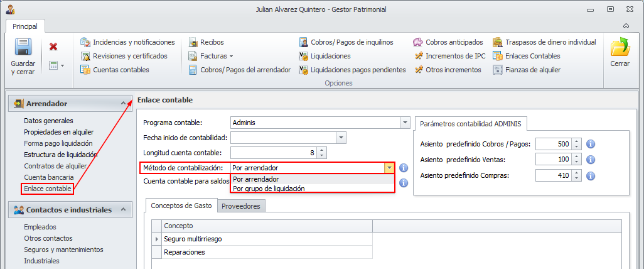
Task: Click the Asiento predefinido Compras input field
Action: click(554, 175)
